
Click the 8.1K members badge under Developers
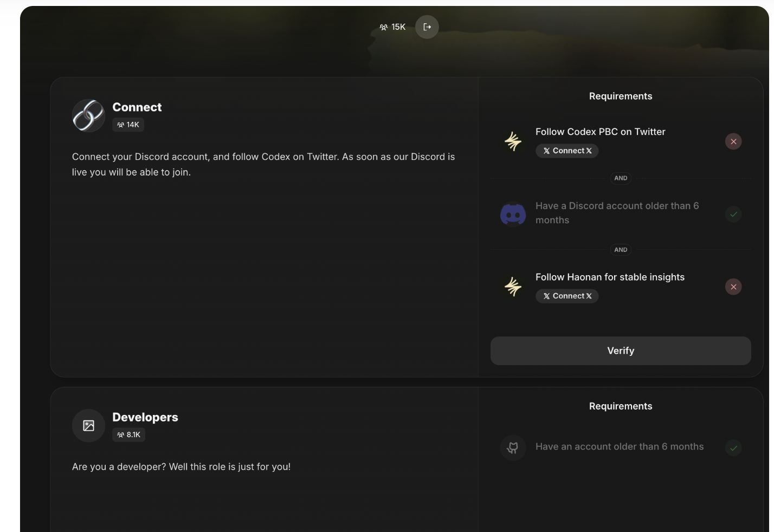(x=128, y=434)
